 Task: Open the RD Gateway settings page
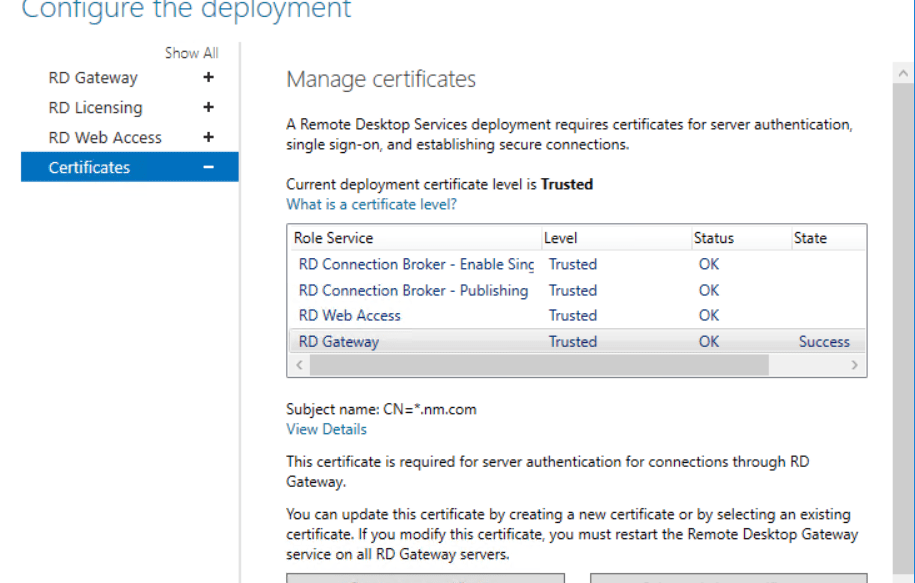[93, 78]
